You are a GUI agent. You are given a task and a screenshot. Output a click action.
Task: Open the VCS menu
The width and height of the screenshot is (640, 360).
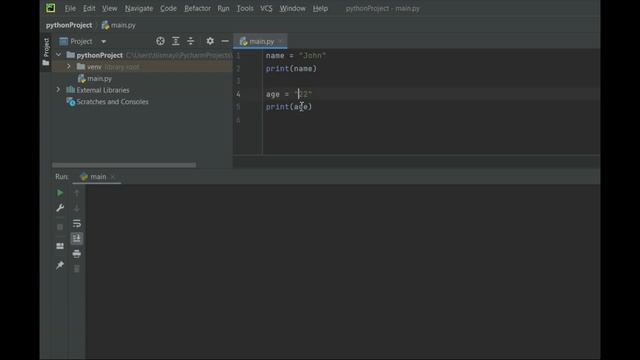coord(266,9)
